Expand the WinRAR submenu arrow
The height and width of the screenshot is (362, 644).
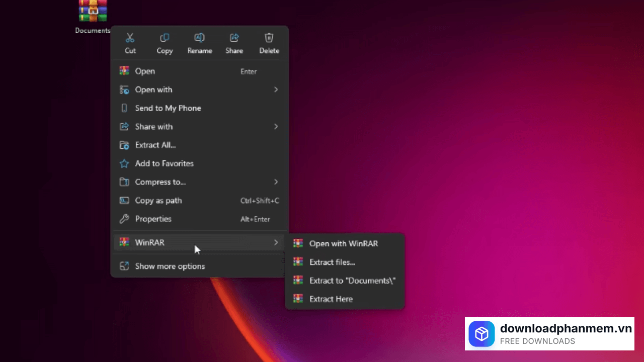[x=276, y=242]
